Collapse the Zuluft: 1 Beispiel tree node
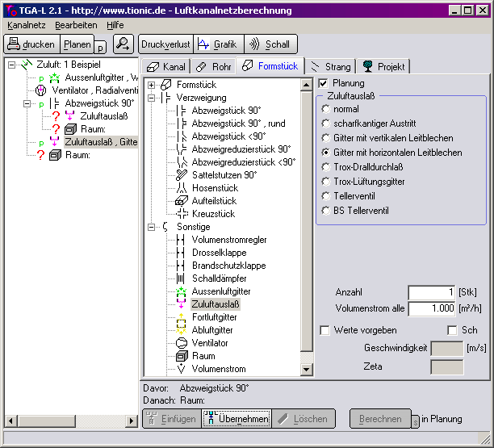494x448 pixels. pyautogui.click(x=12, y=64)
